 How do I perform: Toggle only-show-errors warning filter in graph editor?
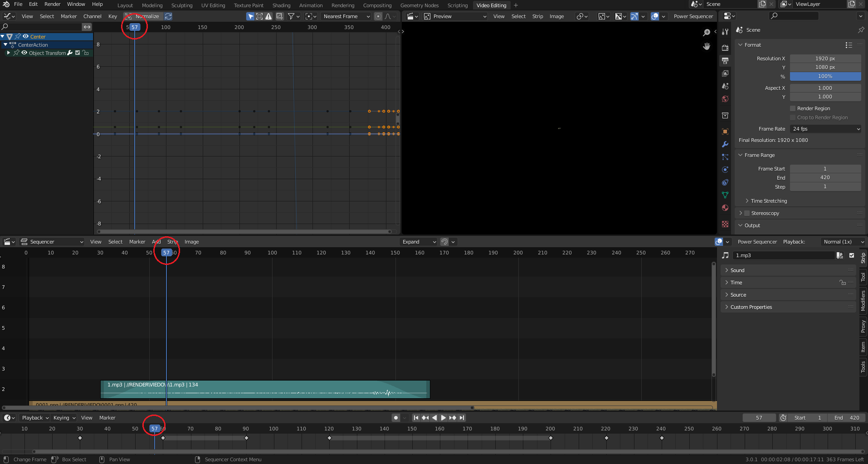tap(268, 16)
